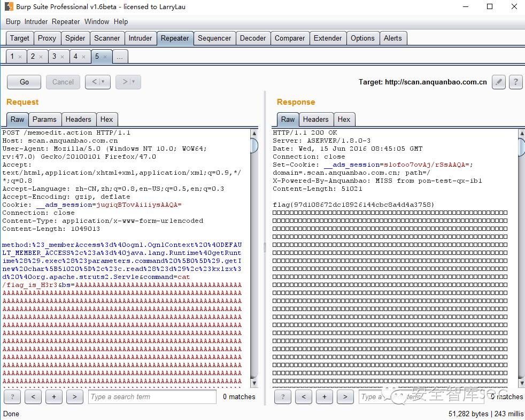Close Repeater tab 3 with its x
Viewport: 525px width, 420px height.
pyautogui.click(x=62, y=57)
